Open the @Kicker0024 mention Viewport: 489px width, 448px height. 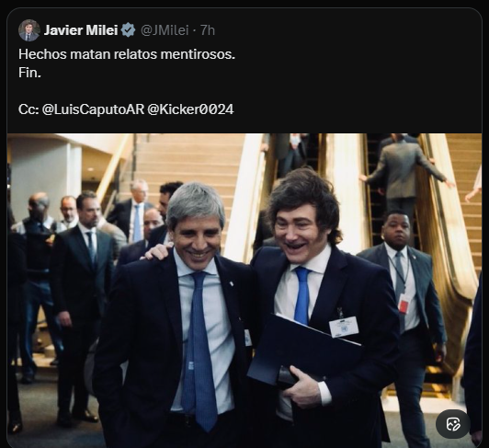pyautogui.click(x=190, y=109)
